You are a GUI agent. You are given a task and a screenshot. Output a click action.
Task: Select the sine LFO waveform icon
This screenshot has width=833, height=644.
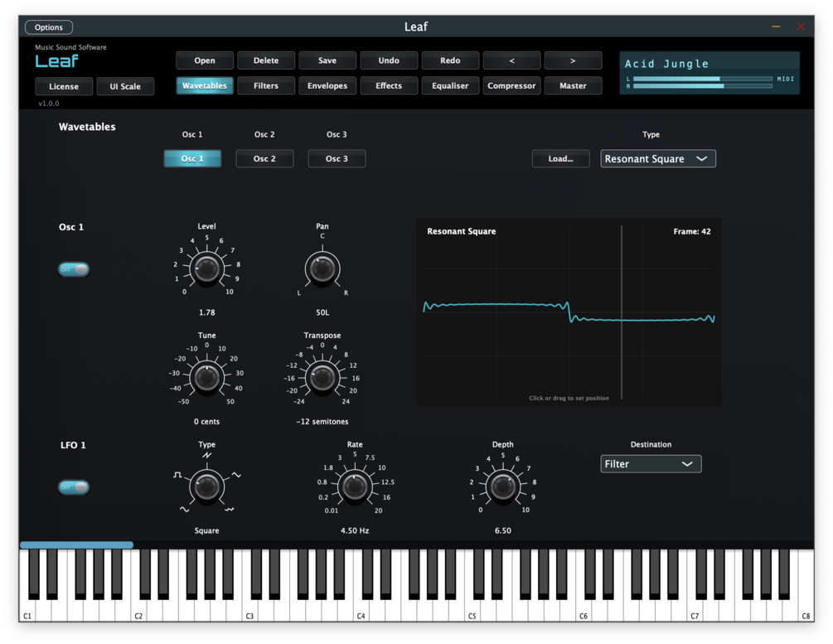point(184,510)
